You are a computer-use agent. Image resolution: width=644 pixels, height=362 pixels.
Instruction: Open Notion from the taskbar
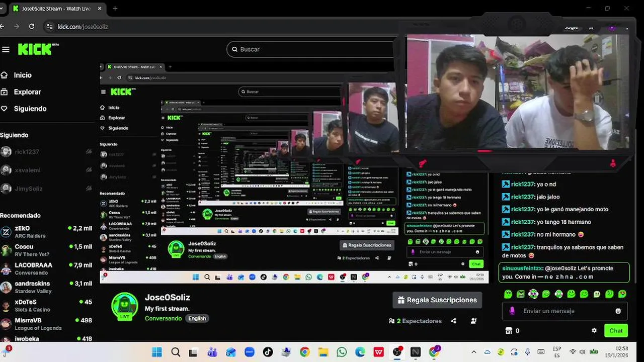tap(415, 352)
